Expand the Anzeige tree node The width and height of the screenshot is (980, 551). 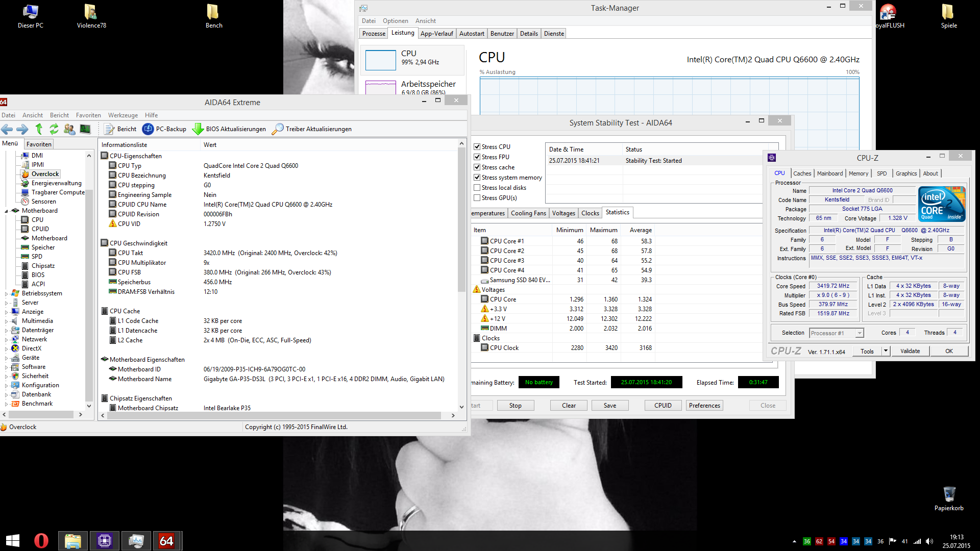(x=6, y=312)
